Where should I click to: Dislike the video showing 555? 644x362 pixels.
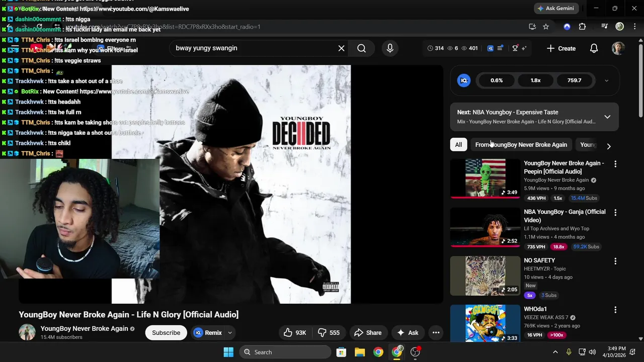329,333
